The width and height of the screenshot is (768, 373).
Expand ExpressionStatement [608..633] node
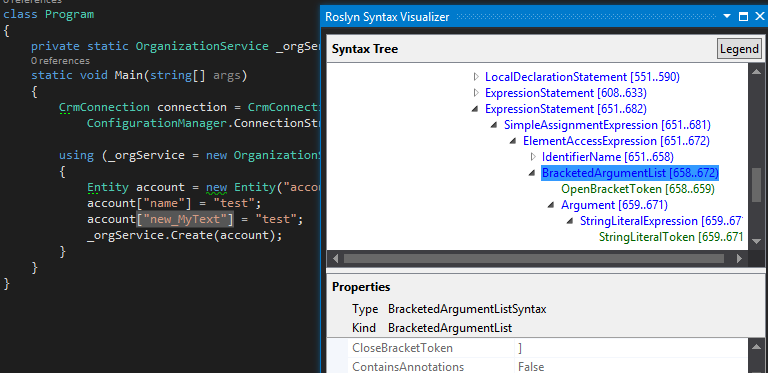tap(476, 93)
